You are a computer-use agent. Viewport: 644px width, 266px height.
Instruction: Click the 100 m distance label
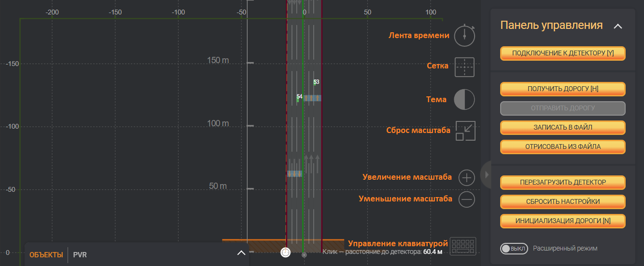click(x=218, y=123)
